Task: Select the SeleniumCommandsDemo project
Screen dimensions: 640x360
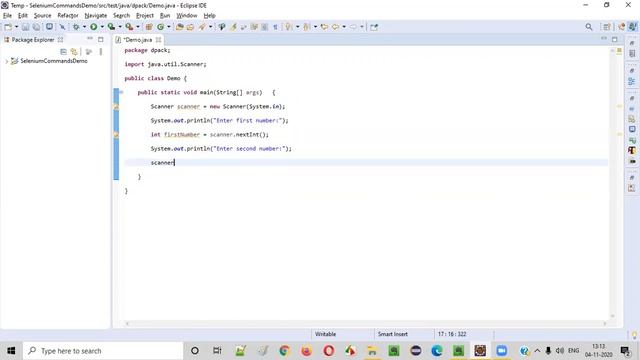Action: click(53, 61)
